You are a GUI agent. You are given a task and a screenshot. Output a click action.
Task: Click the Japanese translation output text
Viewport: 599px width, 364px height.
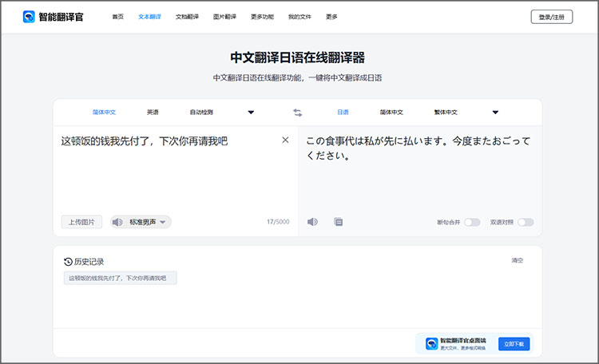tap(419, 148)
